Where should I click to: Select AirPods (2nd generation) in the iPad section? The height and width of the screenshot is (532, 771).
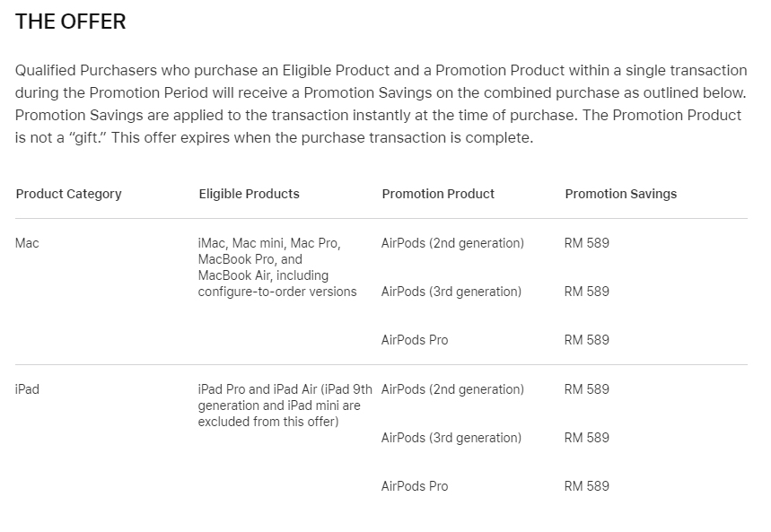point(452,389)
